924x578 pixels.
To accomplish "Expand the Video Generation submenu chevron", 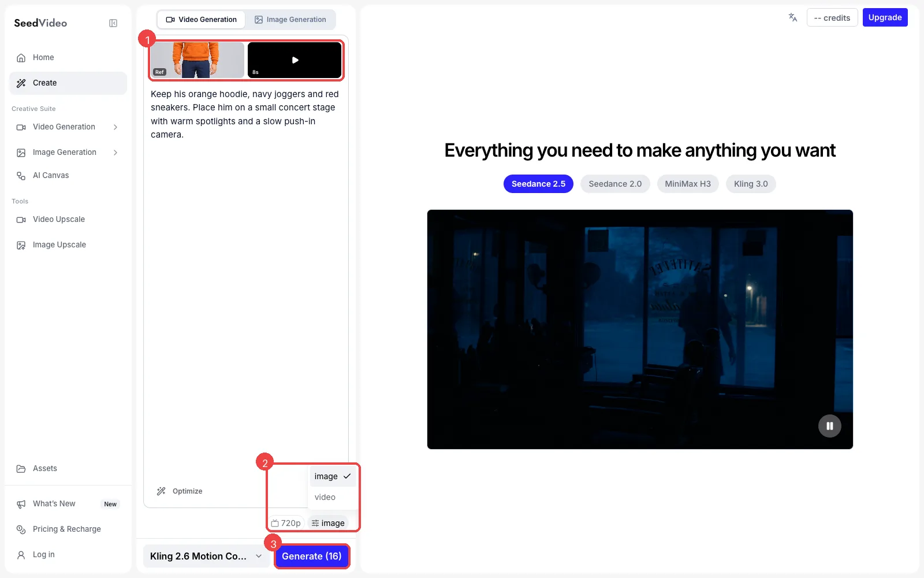I will tap(115, 127).
